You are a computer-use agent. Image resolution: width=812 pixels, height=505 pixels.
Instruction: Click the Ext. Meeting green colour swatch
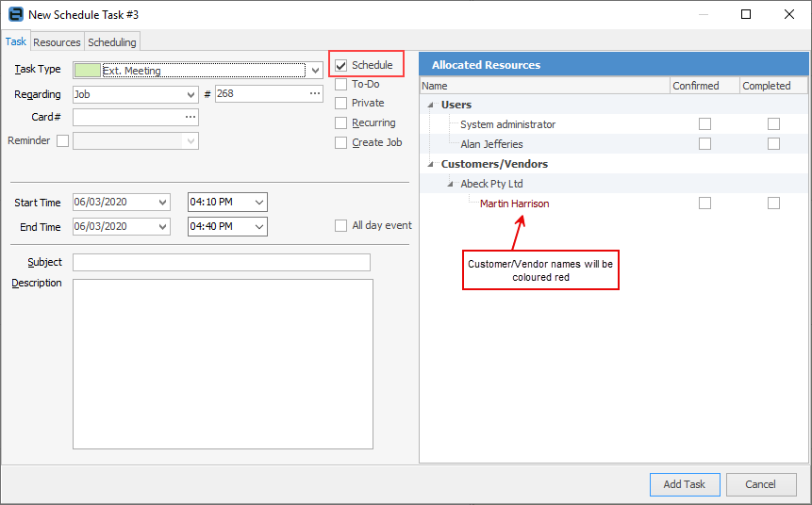[x=88, y=71]
